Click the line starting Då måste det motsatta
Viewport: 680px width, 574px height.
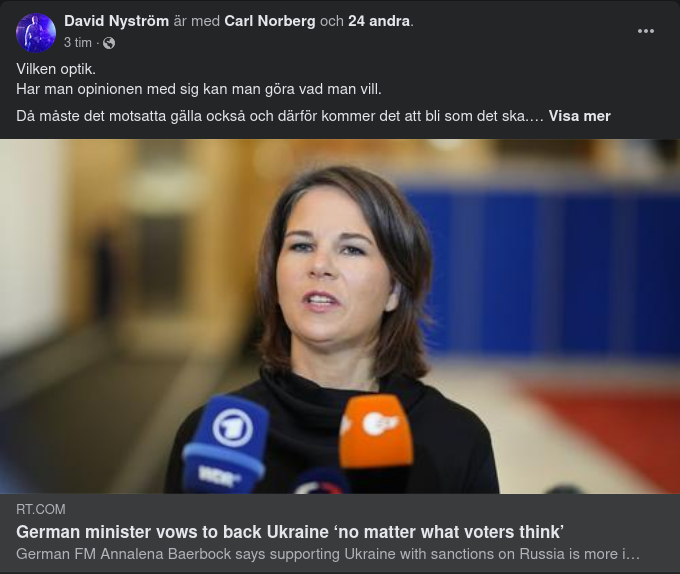280,116
